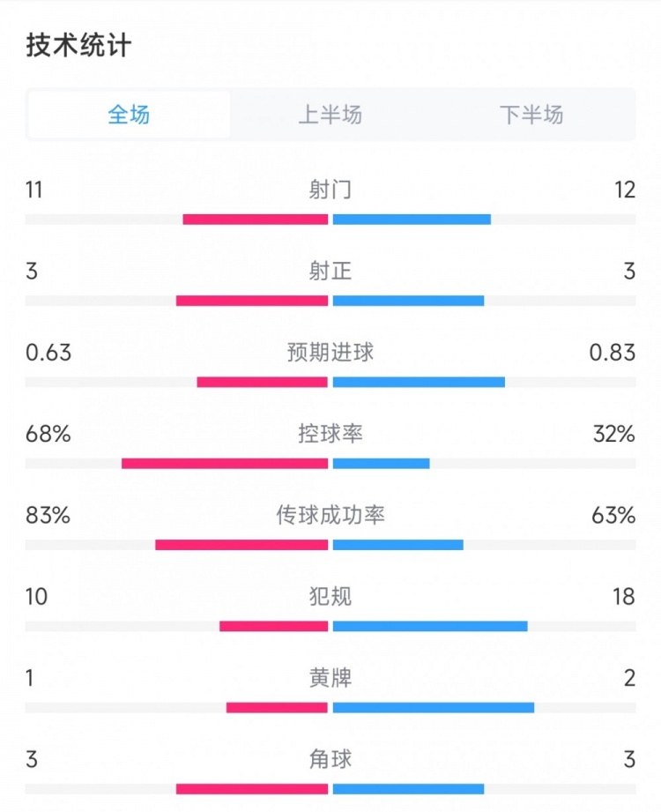Click the 技术统计 heading
The height and width of the screenshot is (812, 661).
pyautogui.click(x=79, y=46)
